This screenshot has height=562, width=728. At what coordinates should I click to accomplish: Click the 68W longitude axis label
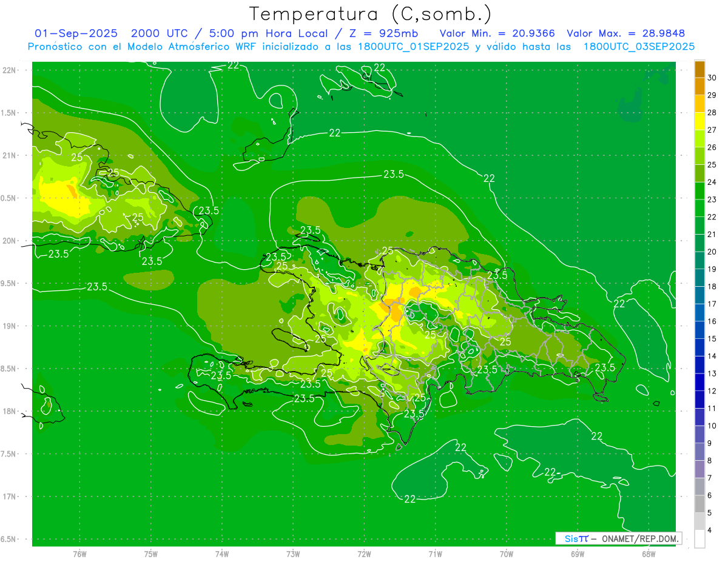649,554
